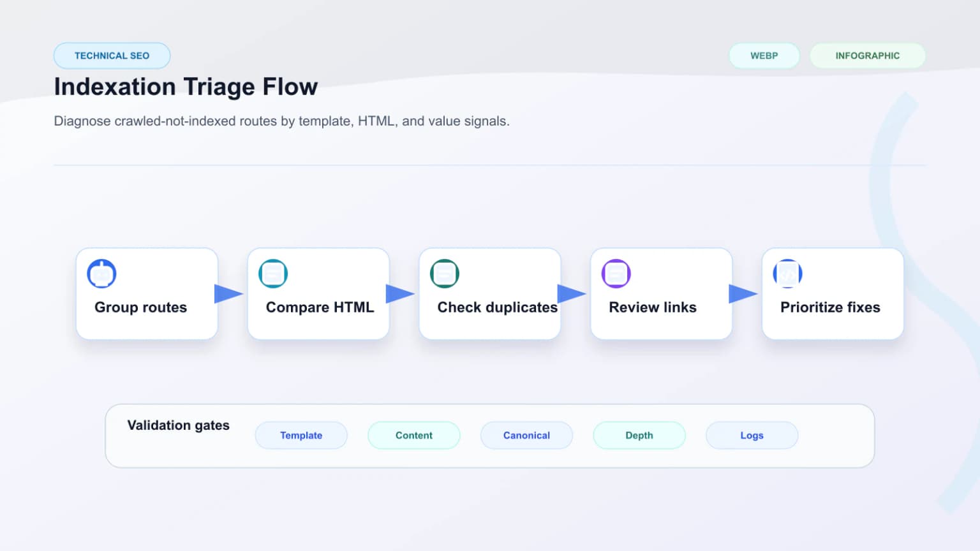This screenshot has width=980, height=551.
Task: Click the Validation gates label
Action: 178,425
